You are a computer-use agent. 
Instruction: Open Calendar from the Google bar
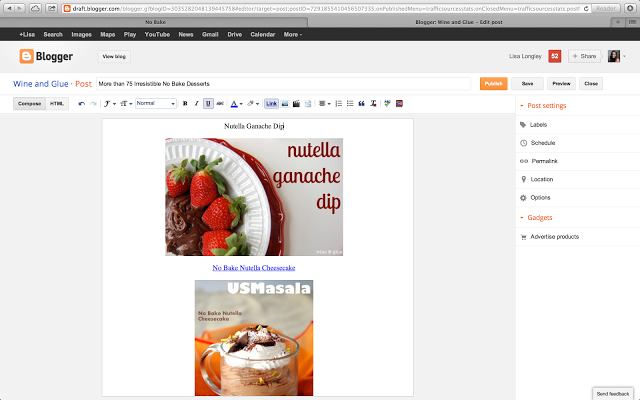pyautogui.click(x=263, y=35)
